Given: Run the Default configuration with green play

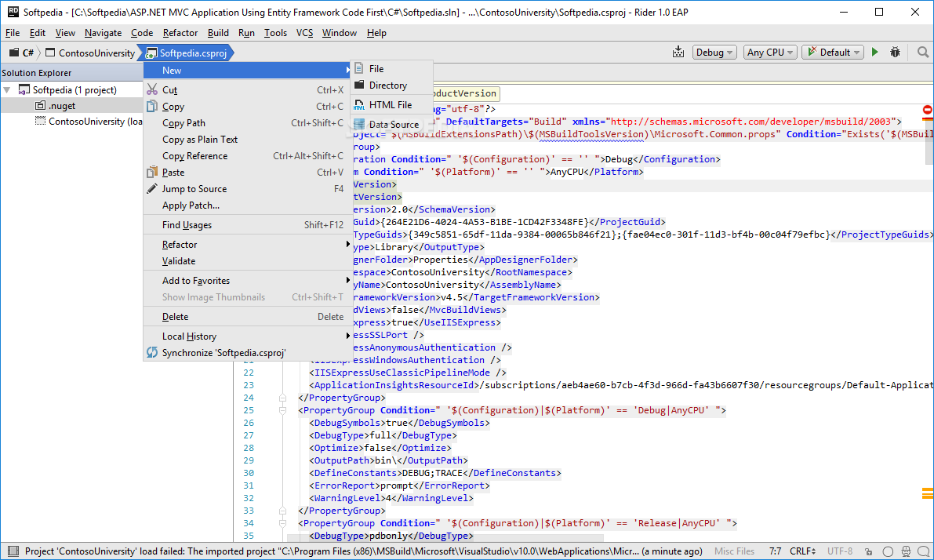Looking at the screenshot, I should (875, 53).
